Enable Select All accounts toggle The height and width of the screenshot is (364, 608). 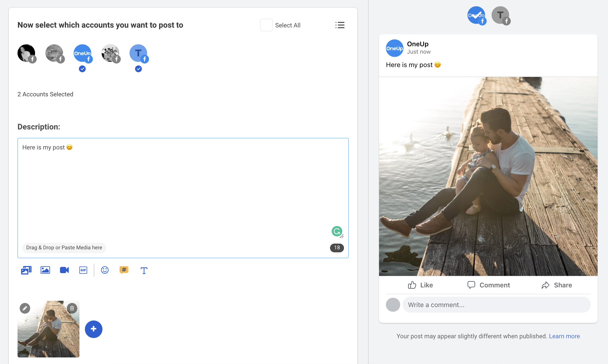click(x=266, y=25)
